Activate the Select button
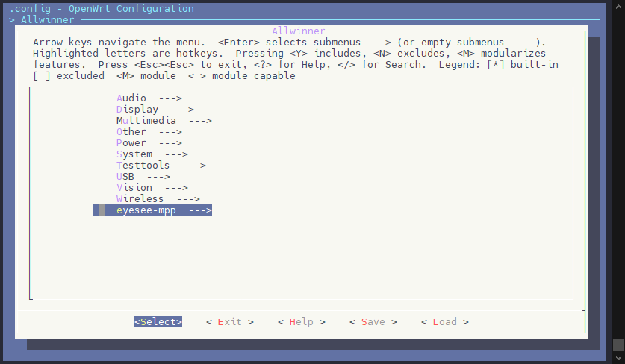The image size is (625, 364). pyautogui.click(x=158, y=321)
